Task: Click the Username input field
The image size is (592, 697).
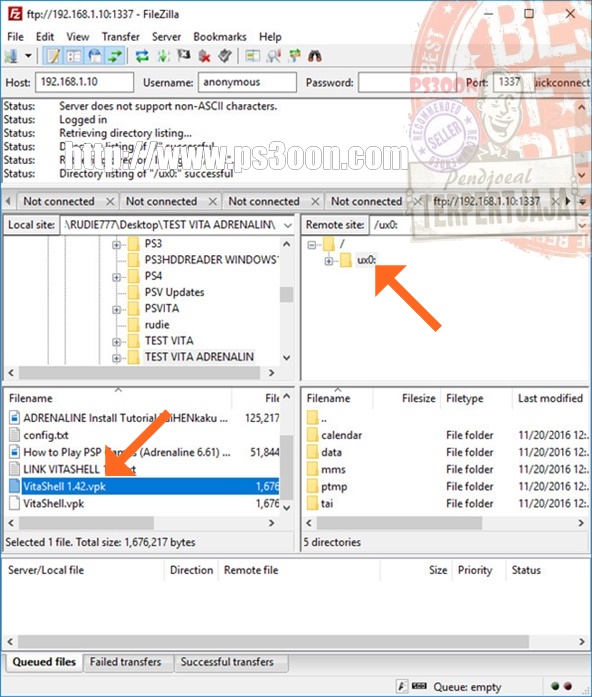Action: 247,82
